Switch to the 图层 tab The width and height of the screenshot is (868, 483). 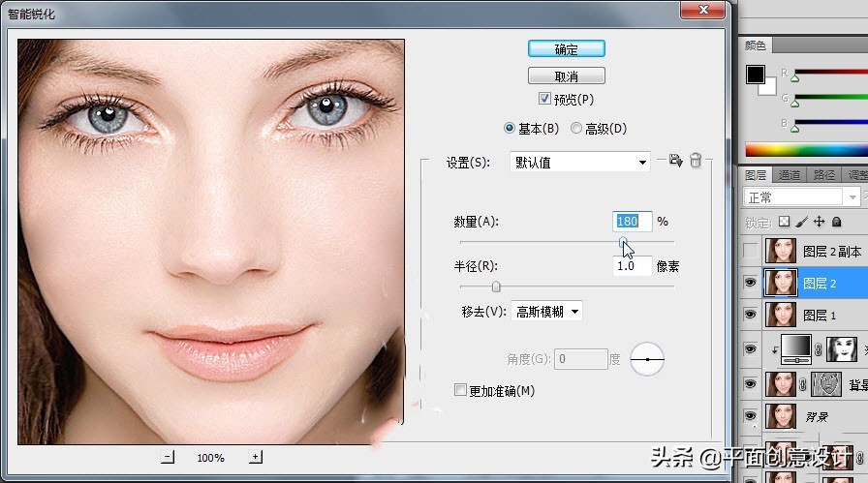[755, 175]
